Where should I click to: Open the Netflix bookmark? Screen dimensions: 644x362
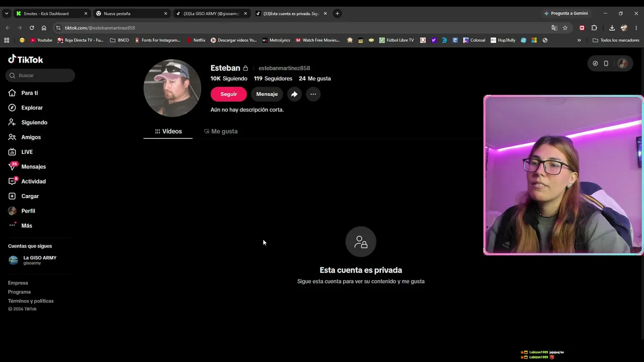pos(196,40)
